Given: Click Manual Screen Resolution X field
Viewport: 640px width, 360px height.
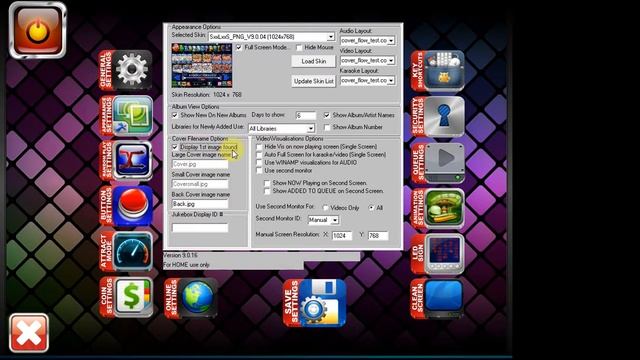Looking at the screenshot, I should [x=342, y=236].
